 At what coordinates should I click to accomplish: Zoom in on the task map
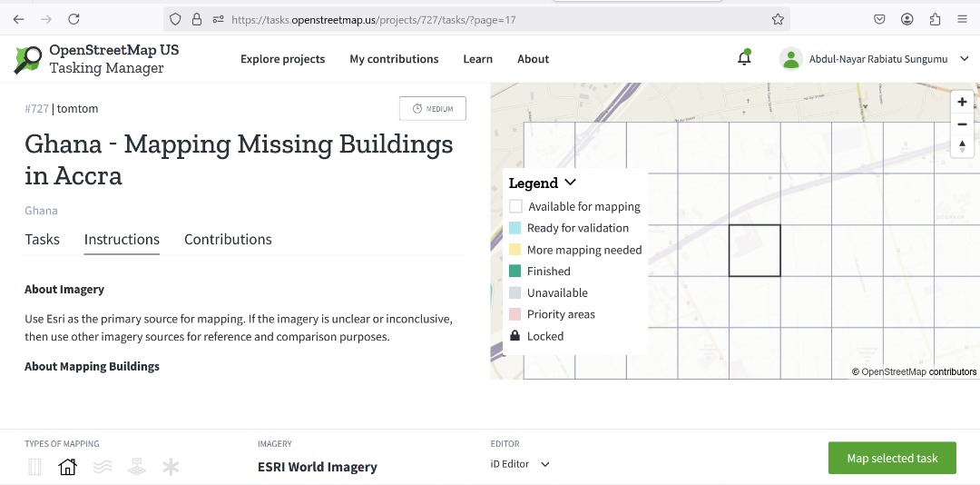[x=962, y=102]
